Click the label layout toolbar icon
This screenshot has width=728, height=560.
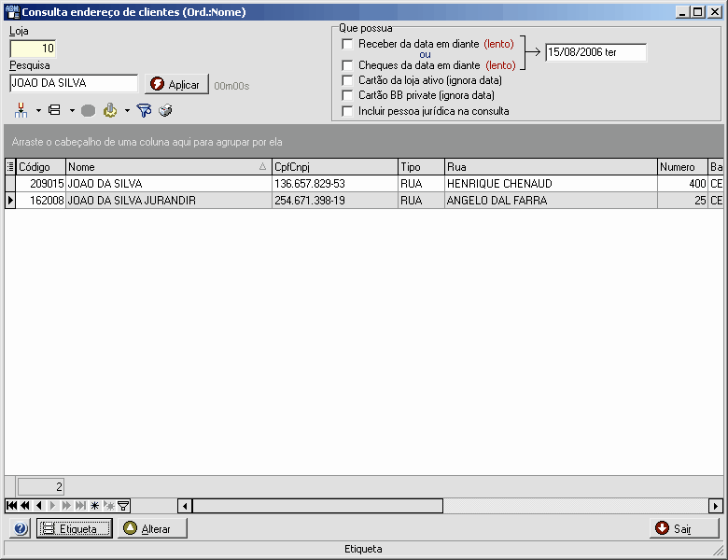[x=54, y=110]
